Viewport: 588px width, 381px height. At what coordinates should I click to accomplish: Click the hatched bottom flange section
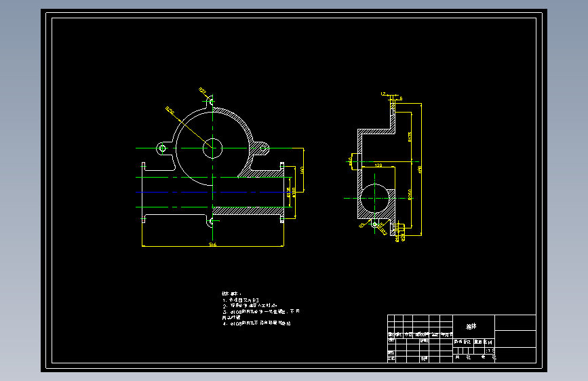coord(247,211)
